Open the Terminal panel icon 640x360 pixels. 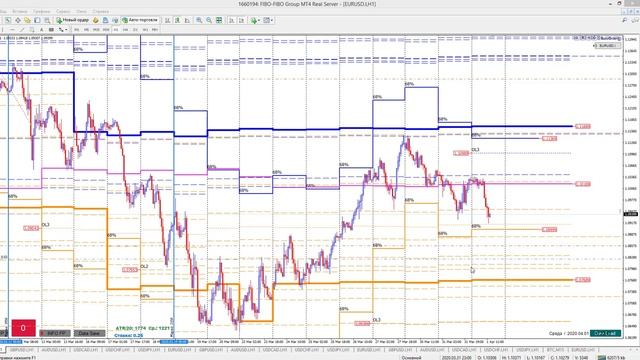point(37,20)
